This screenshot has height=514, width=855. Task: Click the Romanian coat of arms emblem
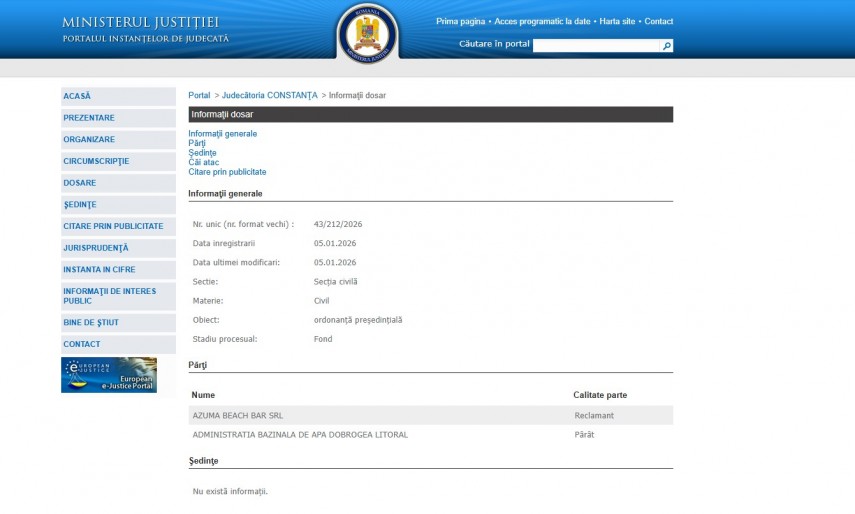click(367, 34)
